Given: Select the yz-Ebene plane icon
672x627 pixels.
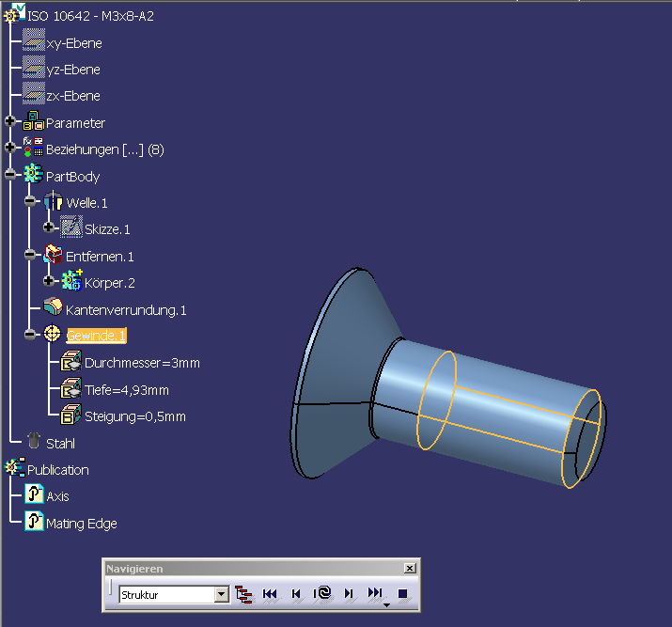Looking at the screenshot, I should tap(34, 67).
